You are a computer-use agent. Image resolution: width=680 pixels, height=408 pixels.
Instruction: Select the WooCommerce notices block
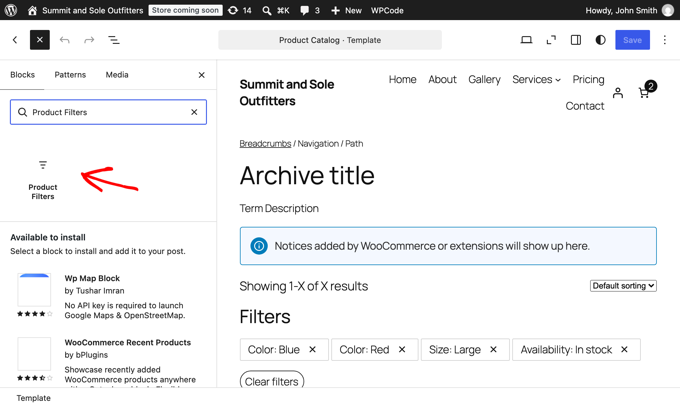[x=448, y=246]
